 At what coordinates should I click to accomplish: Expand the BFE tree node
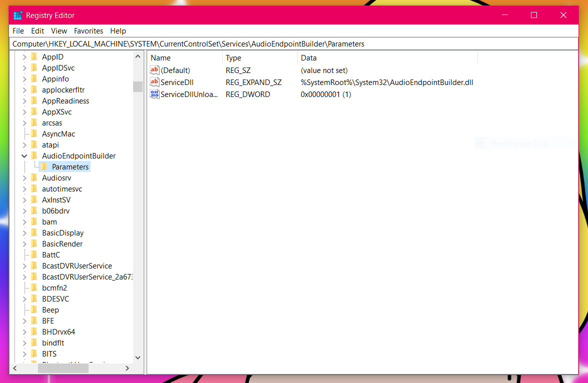[25, 321]
